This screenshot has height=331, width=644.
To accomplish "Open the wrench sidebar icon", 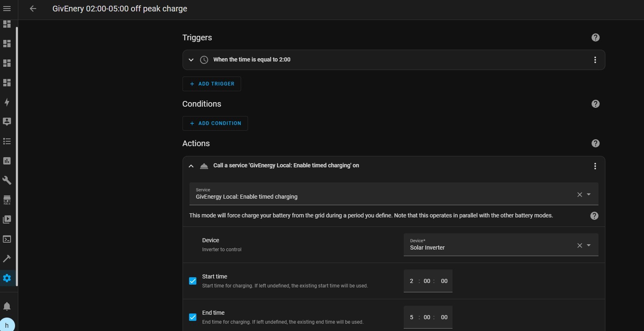I will pyautogui.click(x=7, y=180).
